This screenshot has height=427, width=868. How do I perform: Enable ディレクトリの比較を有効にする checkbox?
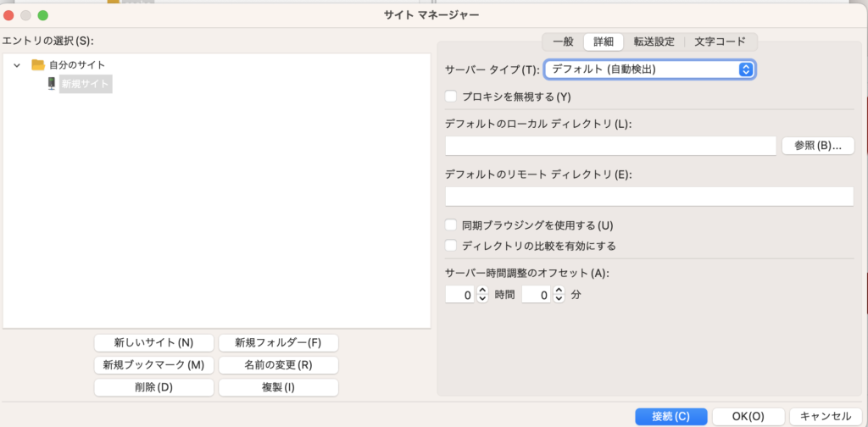click(452, 246)
